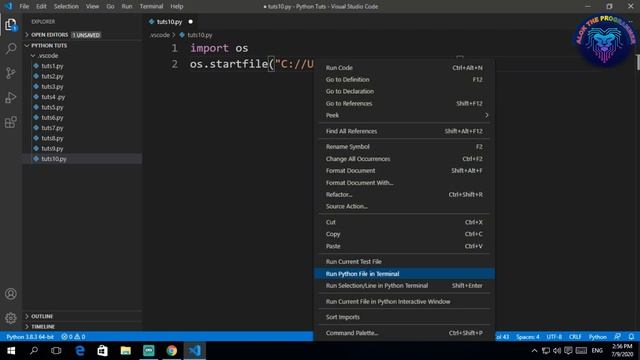
Task: Choose Change All Occurrences
Action: click(404, 159)
